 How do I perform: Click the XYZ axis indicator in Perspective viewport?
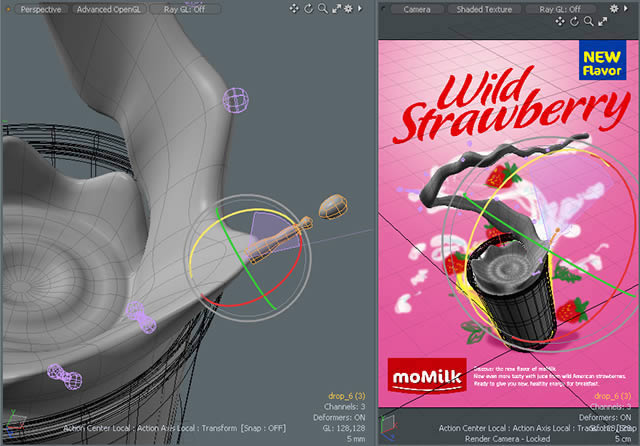tap(14, 422)
